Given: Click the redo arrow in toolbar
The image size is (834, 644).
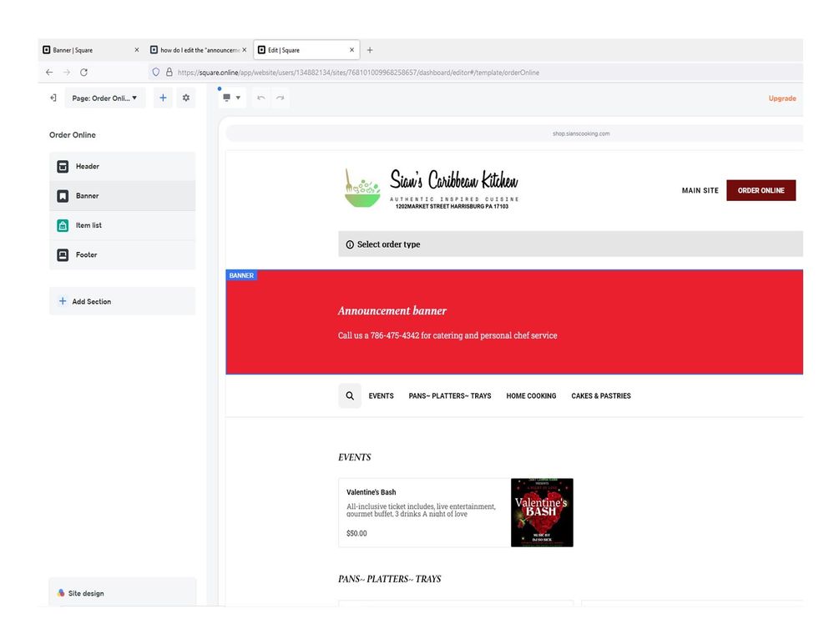Looking at the screenshot, I should click(x=281, y=98).
